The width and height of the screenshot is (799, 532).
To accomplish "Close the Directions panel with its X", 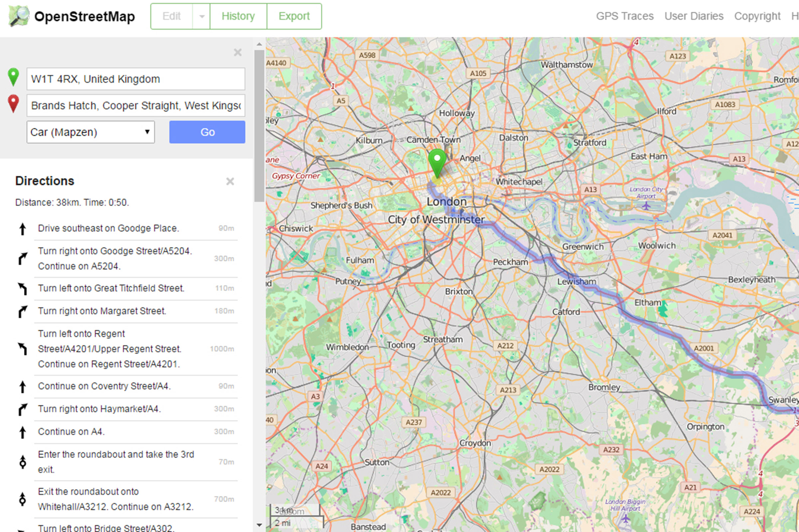I will pos(230,182).
